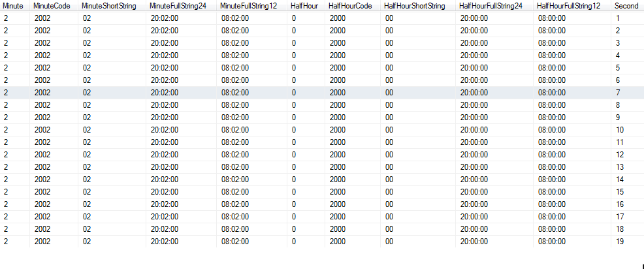Click the Second cell showing 19

[x=620, y=242]
